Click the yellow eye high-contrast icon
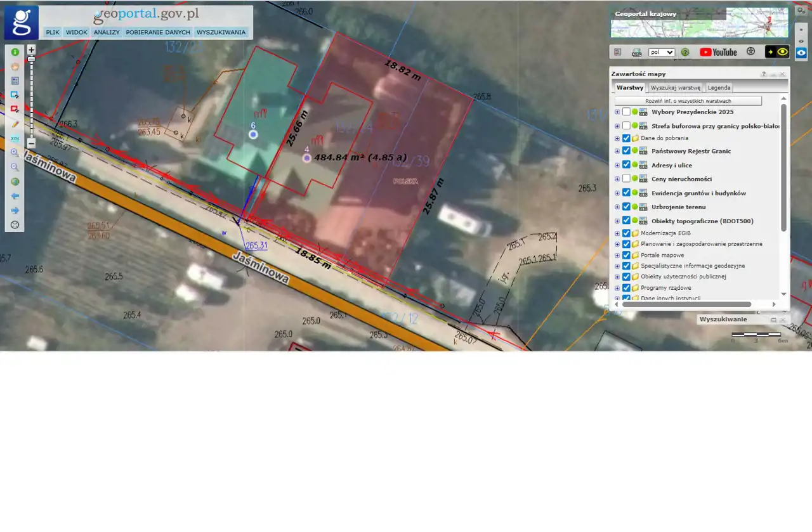Viewport: 812px width, 532px height. (x=783, y=52)
